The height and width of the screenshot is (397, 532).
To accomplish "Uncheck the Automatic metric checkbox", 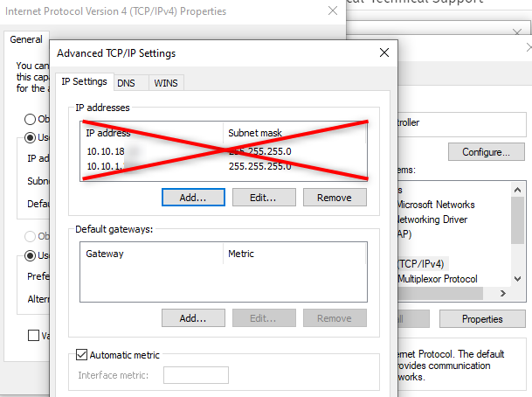I will click(x=82, y=355).
